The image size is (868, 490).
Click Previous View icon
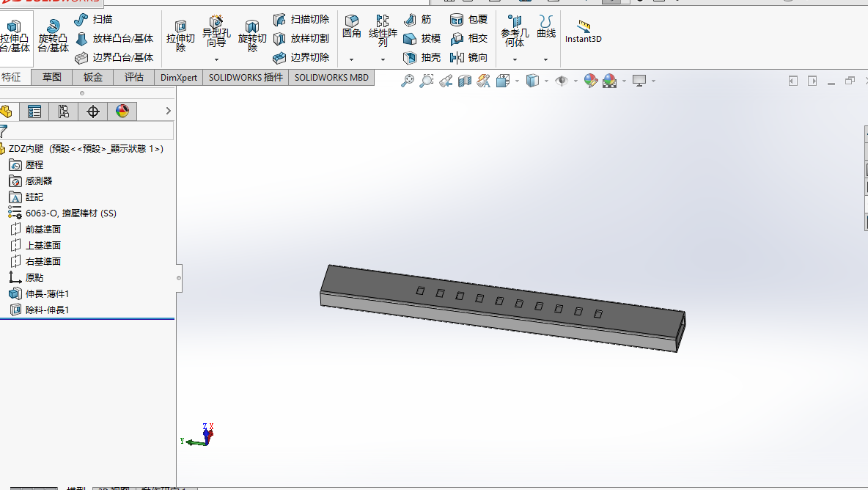[x=446, y=81]
